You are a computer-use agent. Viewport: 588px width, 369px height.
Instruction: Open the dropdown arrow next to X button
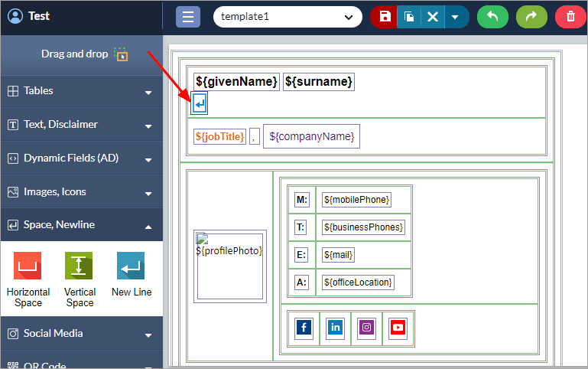[456, 17]
